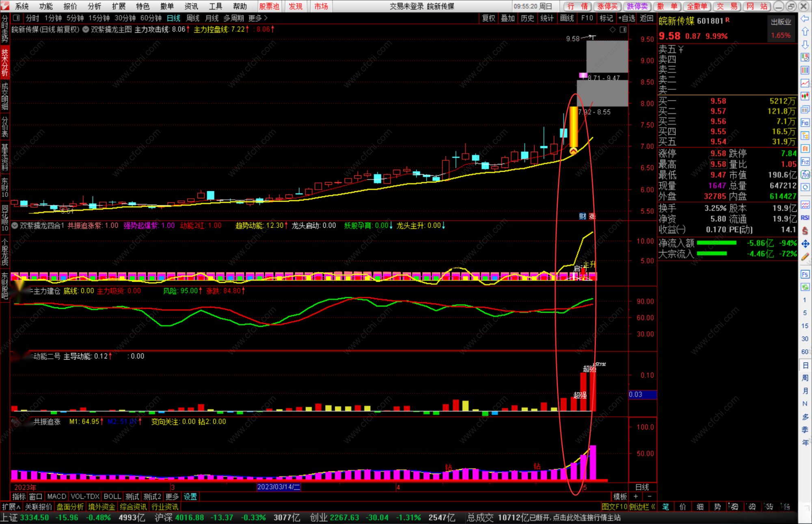Image resolution: width=812 pixels, height=524 pixels.
Task: Select the MACD indicator tab at bottom
Action: [56, 496]
